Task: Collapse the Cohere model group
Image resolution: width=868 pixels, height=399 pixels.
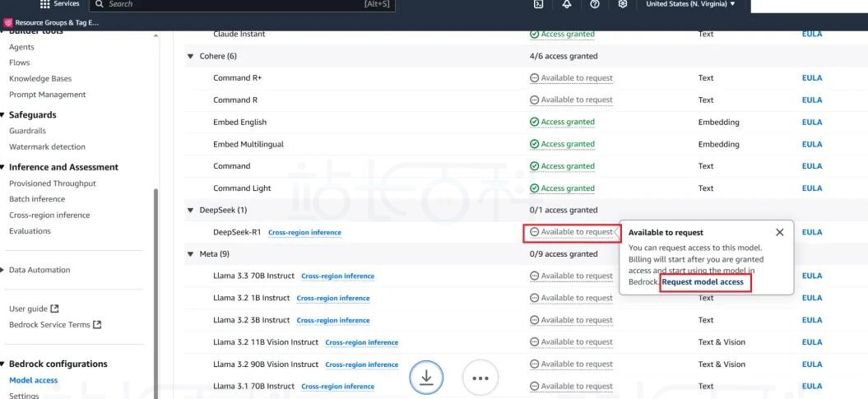Action: (x=191, y=56)
